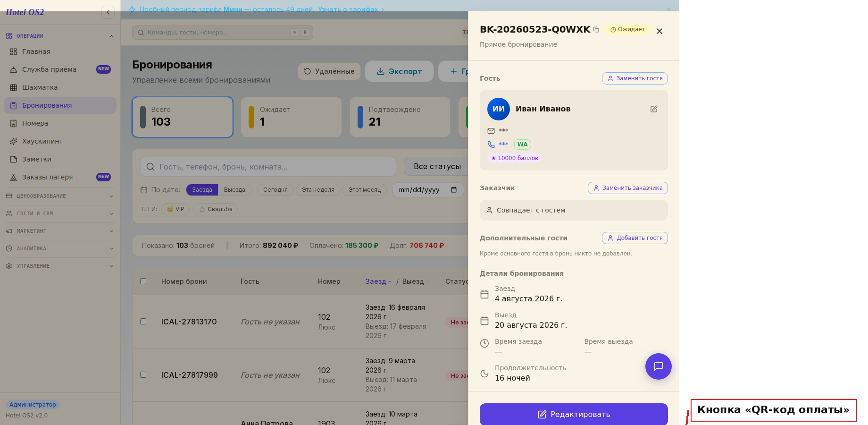Check the ICAL-27817999 booking row
Image resolution: width=868 pixels, height=425 pixels.
(143, 375)
